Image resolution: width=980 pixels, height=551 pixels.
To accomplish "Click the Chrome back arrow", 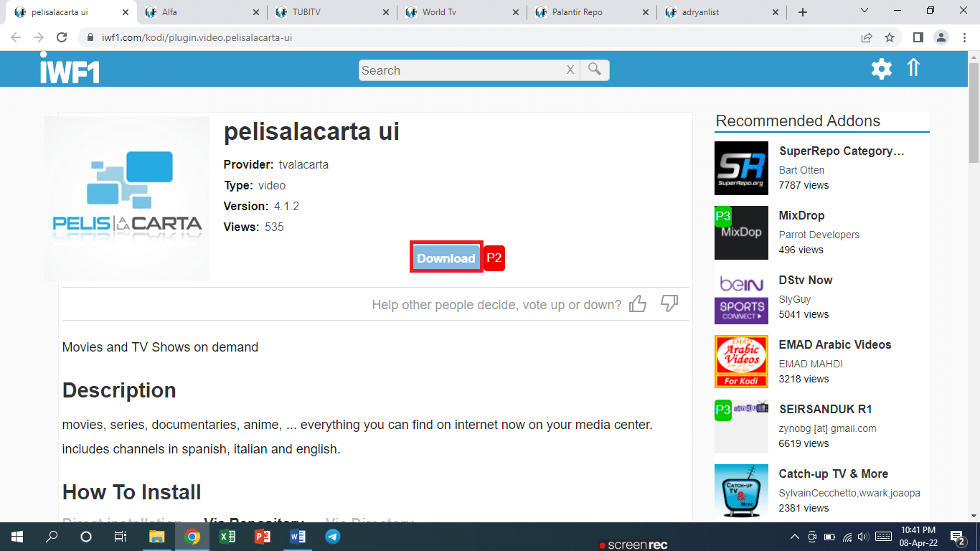I will (x=17, y=37).
